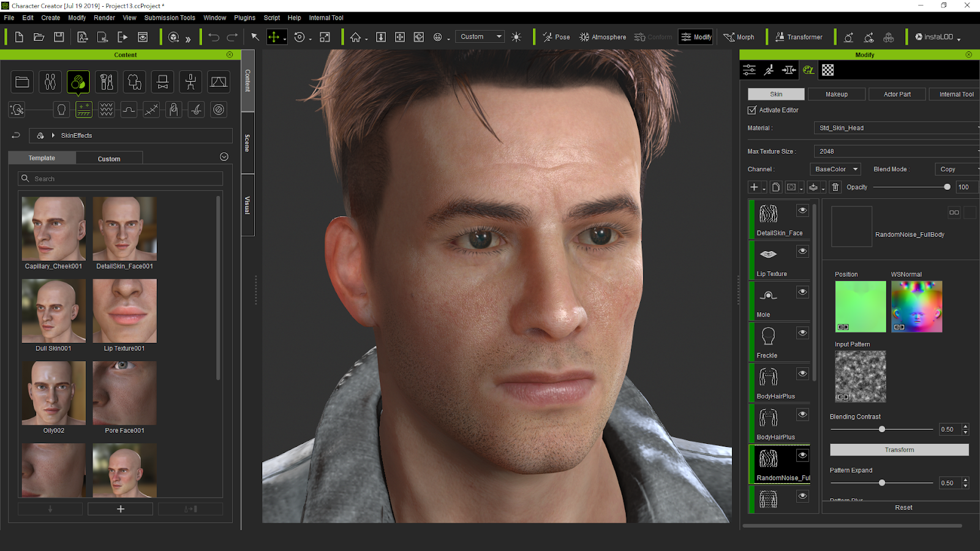Image resolution: width=980 pixels, height=551 pixels.
Task: Choose the Select (arrow cursor) tool
Action: click(x=255, y=37)
